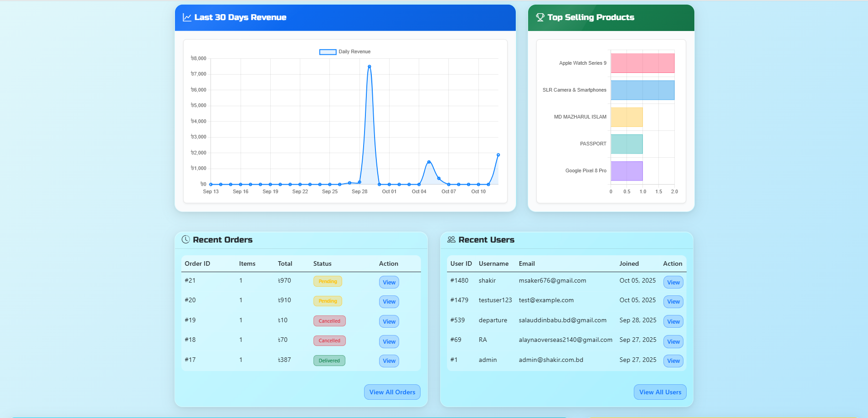The image size is (868, 418).
Task: Click the yellow MD MAZHARUL ISLAM bar
Action: [627, 117]
